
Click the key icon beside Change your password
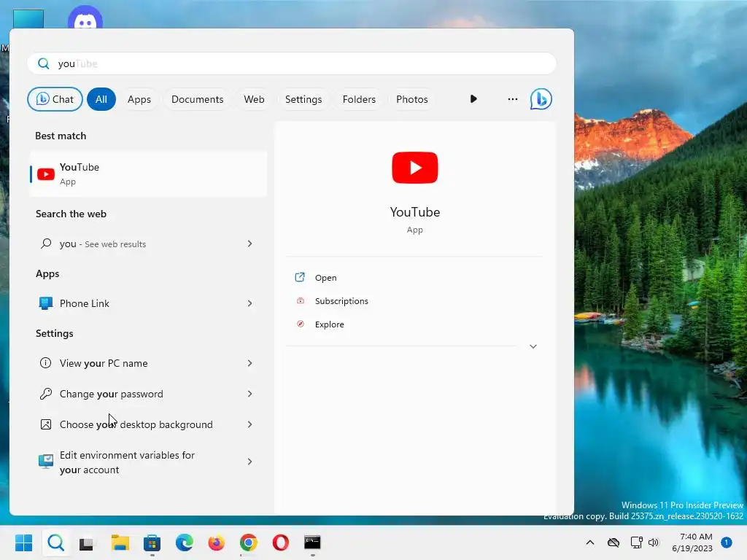[46, 394]
